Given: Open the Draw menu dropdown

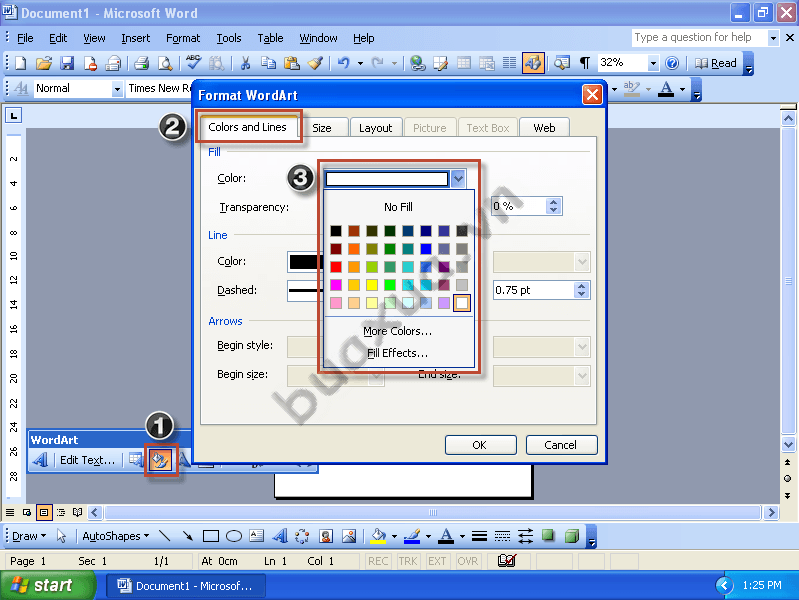Looking at the screenshot, I should [x=29, y=536].
